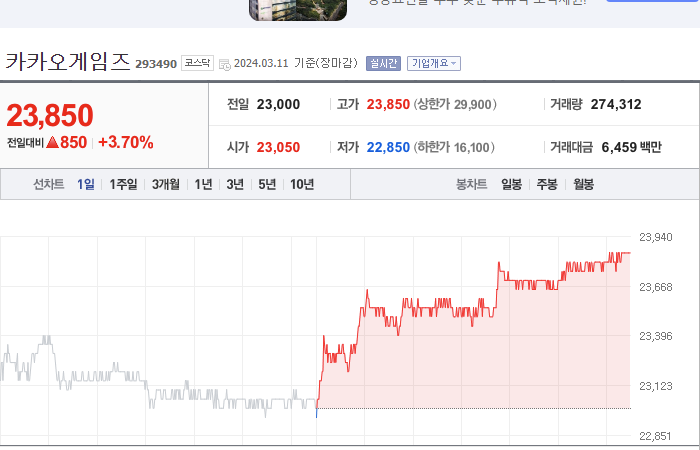Click the stock code 293490

click(x=156, y=64)
